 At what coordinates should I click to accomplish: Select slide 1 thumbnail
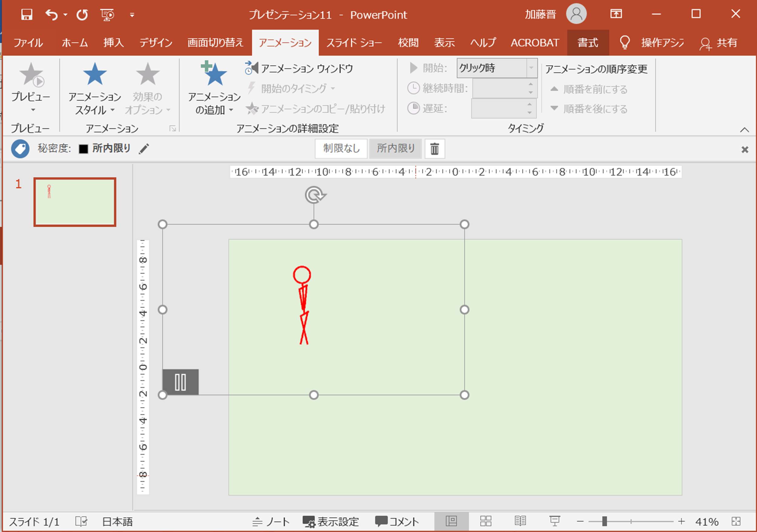click(75, 202)
